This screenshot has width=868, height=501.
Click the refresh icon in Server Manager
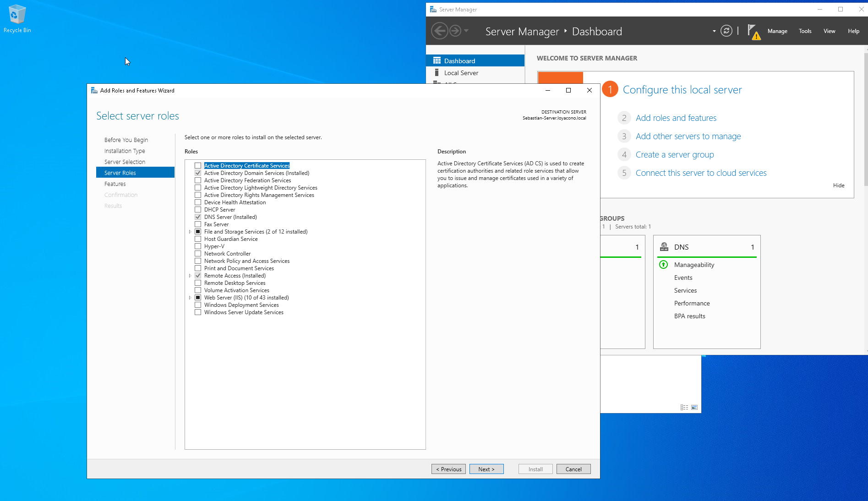(726, 31)
